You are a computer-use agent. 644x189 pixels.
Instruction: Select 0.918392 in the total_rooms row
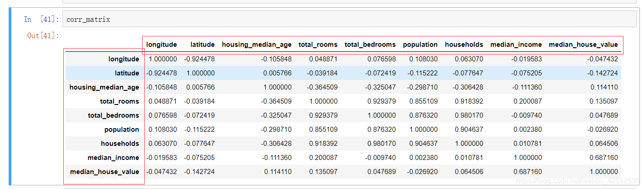click(469, 101)
